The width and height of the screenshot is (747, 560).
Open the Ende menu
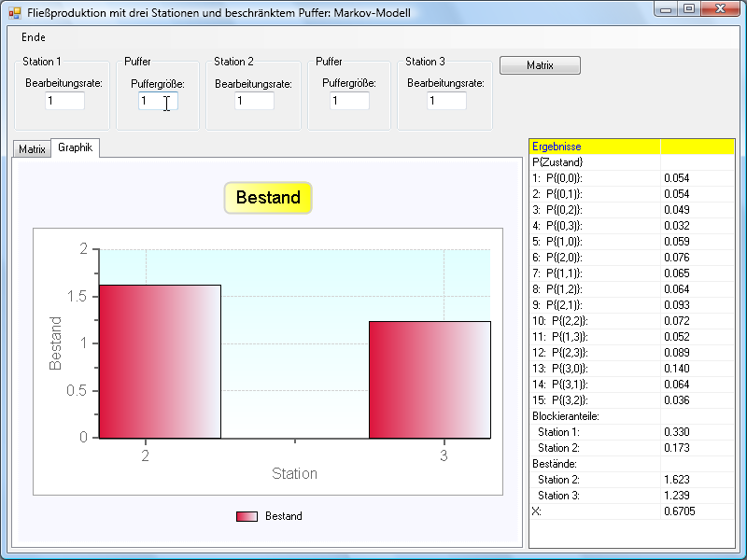coord(33,37)
